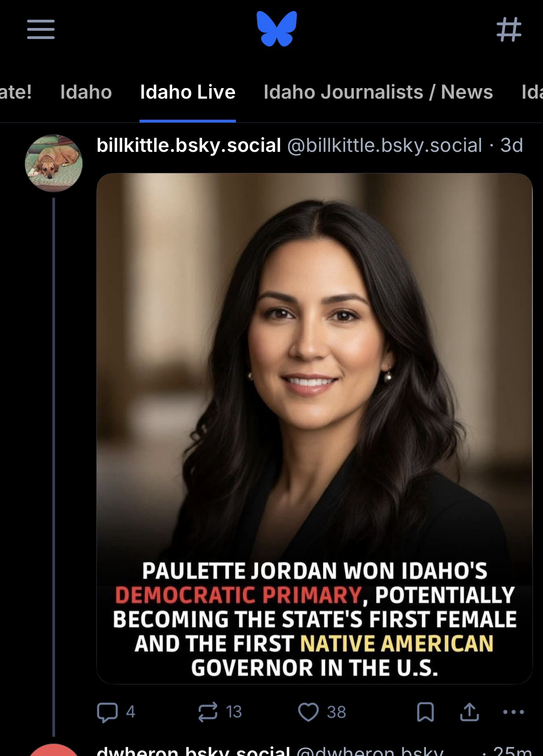543x756 pixels.
Task: Tap dwheron's red profile avatar
Action: (x=54, y=751)
